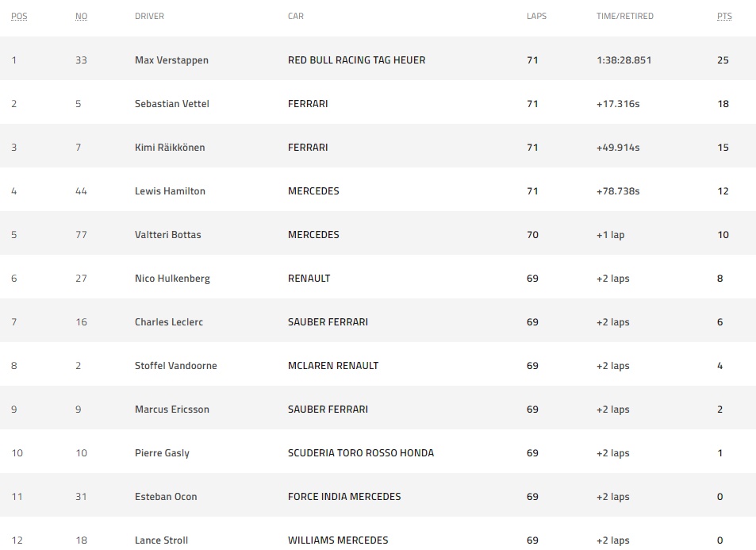Select Lewis Hamilton driver name
This screenshot has width=756, height=550.
(x=171, y=191)
